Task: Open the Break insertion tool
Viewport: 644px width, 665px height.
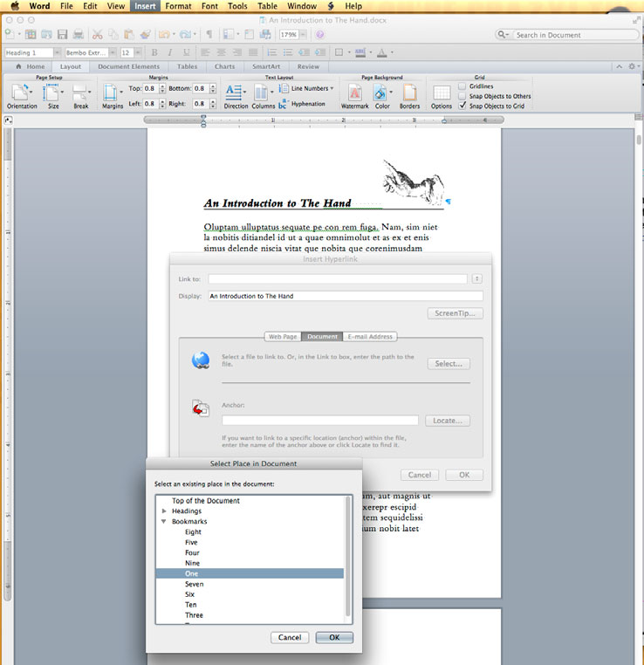Action: (80, 93)
